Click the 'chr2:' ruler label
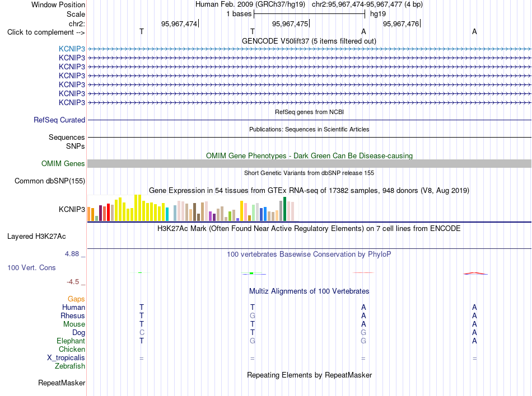Viewport: 532px width, 396px height. pos(77,23)
